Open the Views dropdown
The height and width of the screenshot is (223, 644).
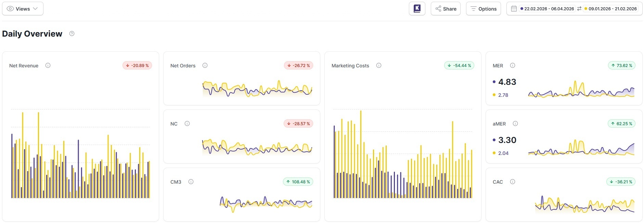tap(23, 9)
